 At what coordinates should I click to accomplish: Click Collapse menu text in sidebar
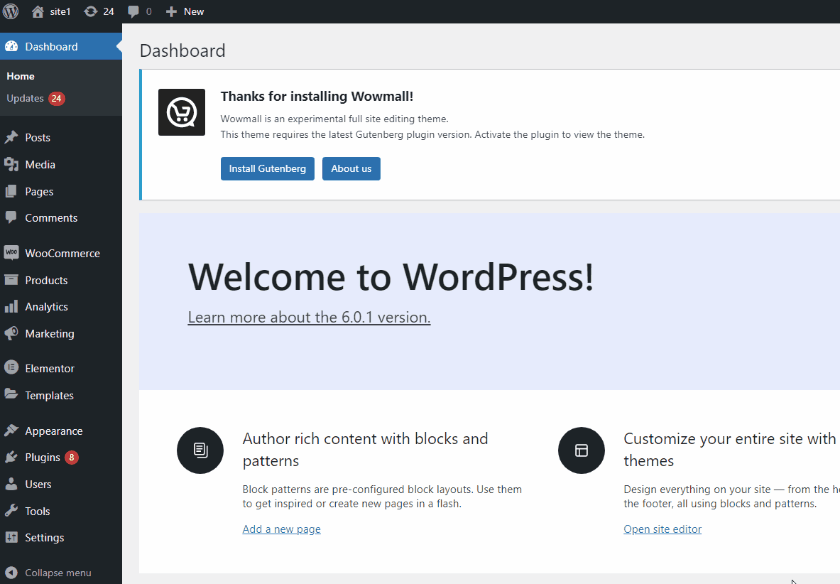58,573
